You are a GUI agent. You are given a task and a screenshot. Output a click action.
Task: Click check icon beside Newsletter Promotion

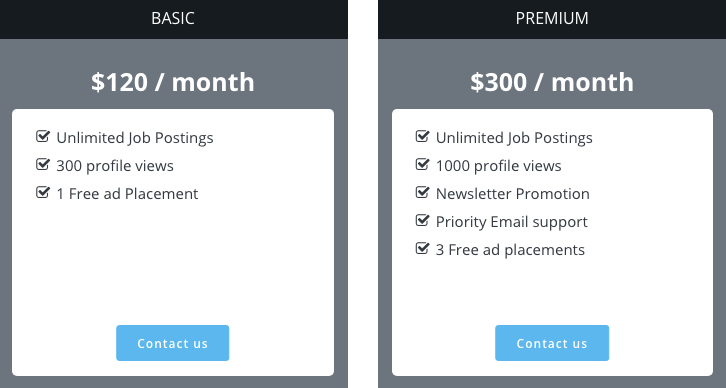(422, 192)
